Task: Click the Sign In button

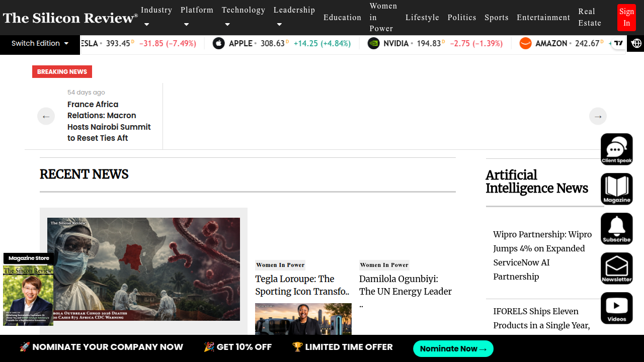Action: 626,17
